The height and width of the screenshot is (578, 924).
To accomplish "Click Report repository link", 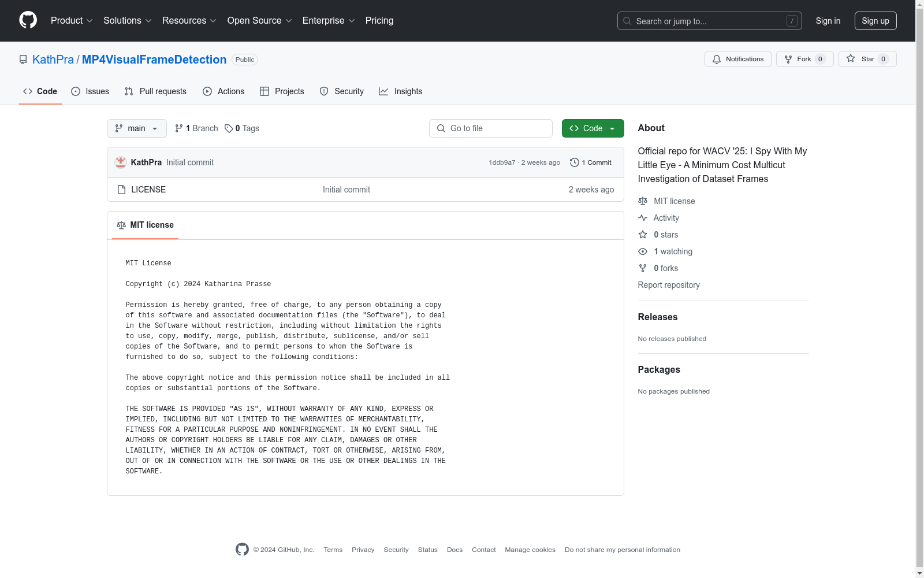I will point(669,285).
